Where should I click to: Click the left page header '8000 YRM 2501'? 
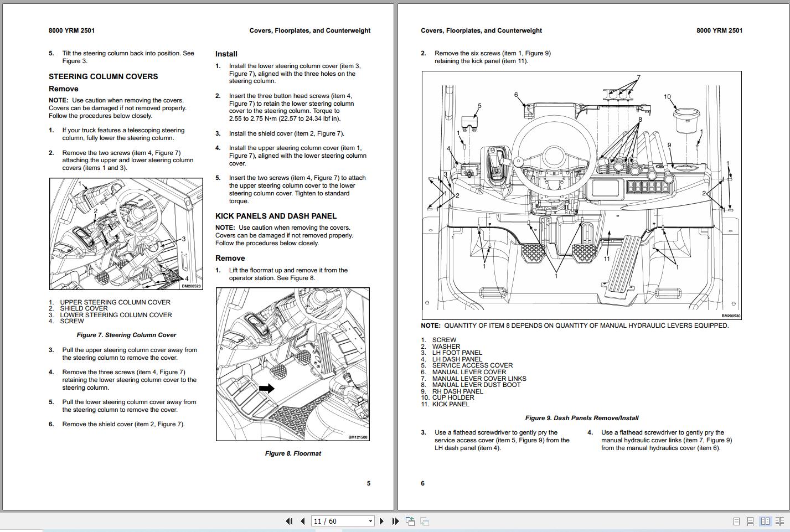71,30
